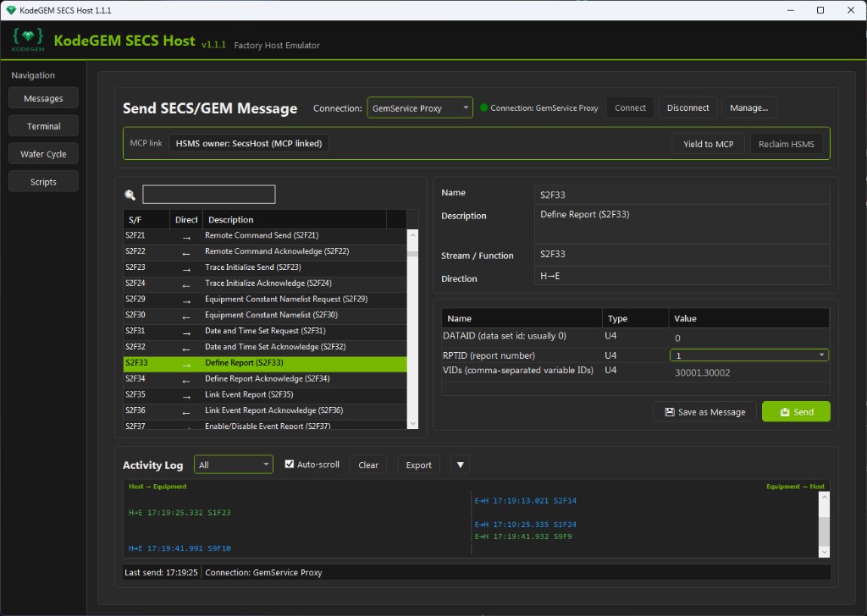Viewport: 867px width, 616px height.
Task: Click the Type column header in parameters
Action: 635,318
